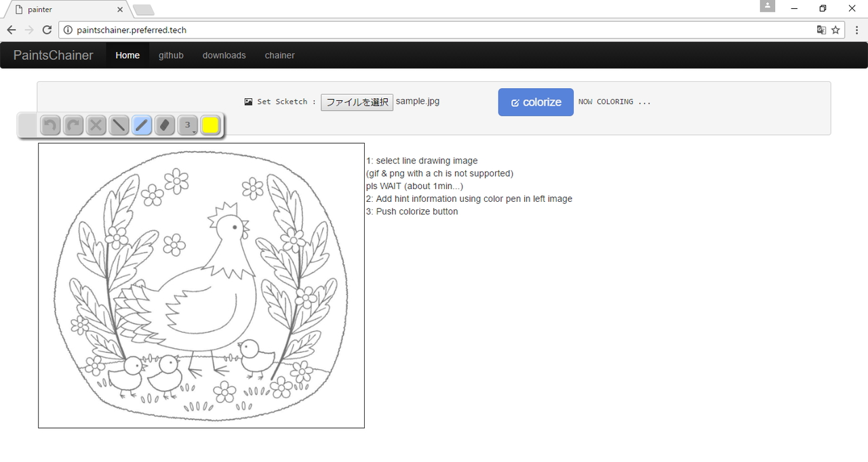Go to the downloads section

click(224, 55)
